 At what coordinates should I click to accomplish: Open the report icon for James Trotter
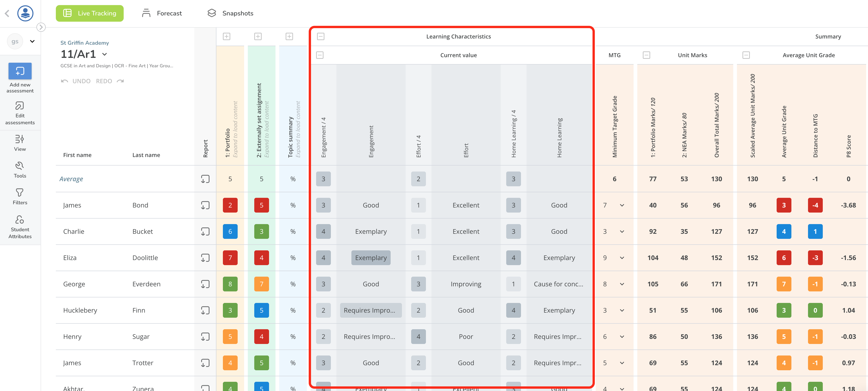205,363
